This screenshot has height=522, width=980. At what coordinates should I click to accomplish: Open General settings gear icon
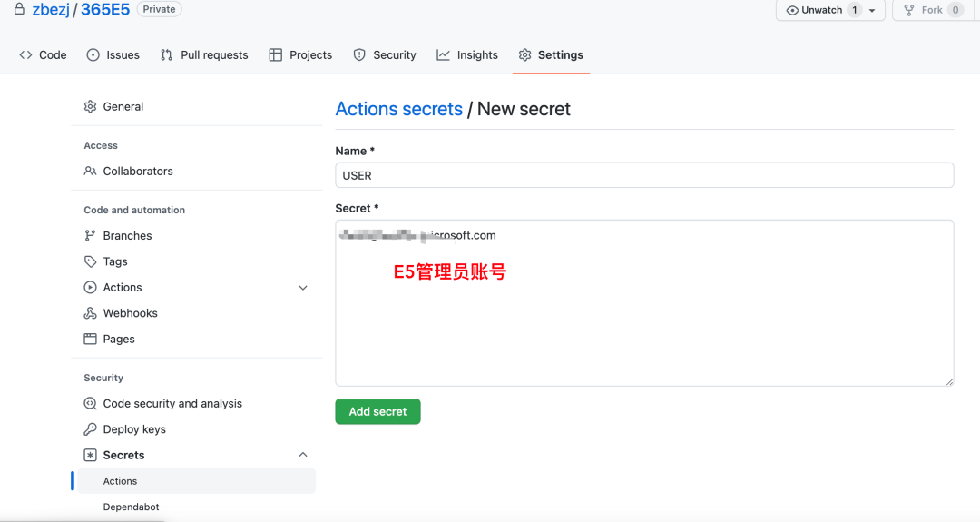pyautogui.click(x=90, y=107)
